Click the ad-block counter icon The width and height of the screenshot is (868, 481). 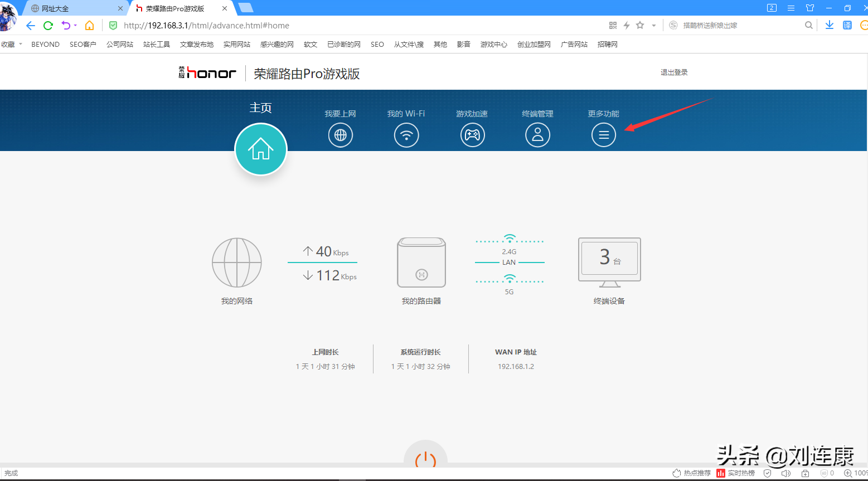[x=827, y=473]
